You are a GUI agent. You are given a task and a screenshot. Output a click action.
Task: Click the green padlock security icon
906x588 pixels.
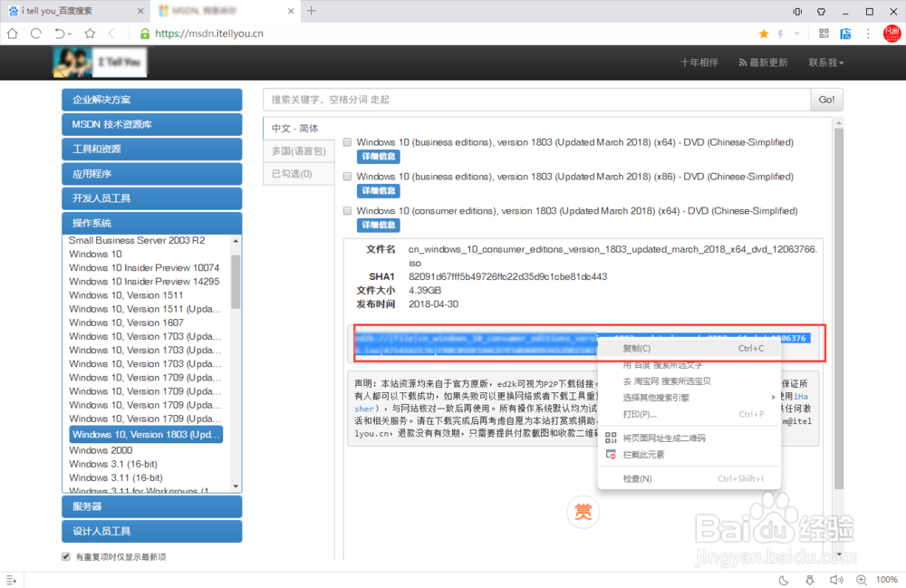145,34
